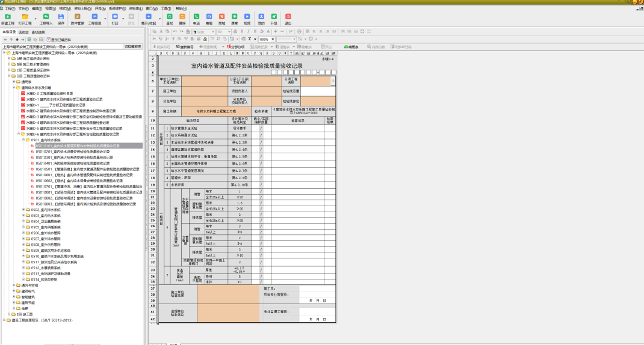This screenshot has height=345, width=644.
Task: Open the 打印 dropdown arrow
Action: pyautogui.click(x=123, y=19)
